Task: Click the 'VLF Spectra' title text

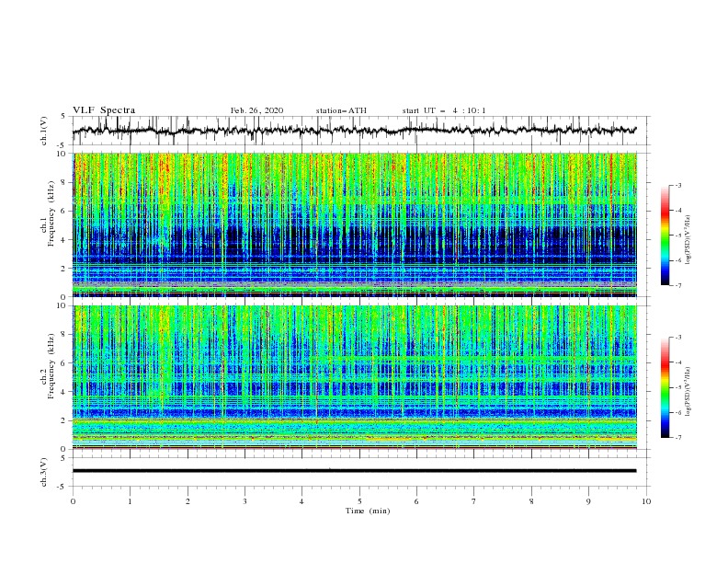Action: coord(104,110)
